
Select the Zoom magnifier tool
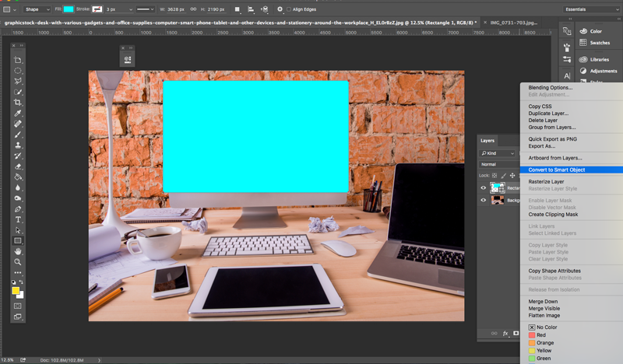[x=18, y=262]
